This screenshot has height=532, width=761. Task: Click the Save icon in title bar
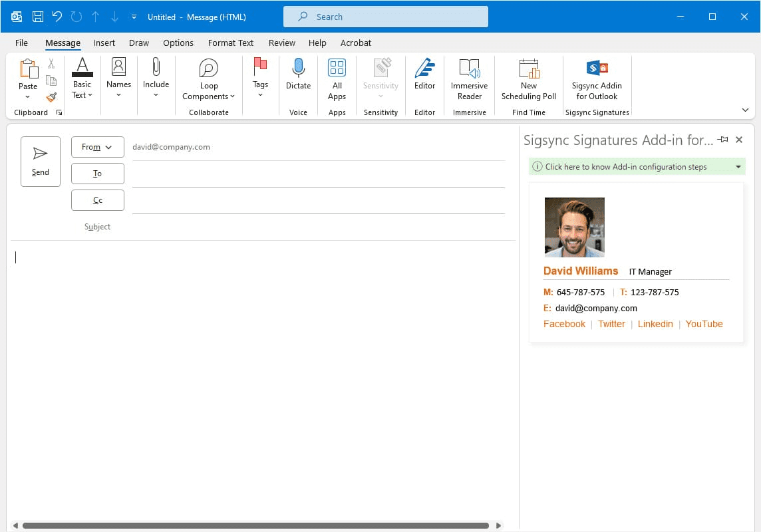click(x=38, y=17)
